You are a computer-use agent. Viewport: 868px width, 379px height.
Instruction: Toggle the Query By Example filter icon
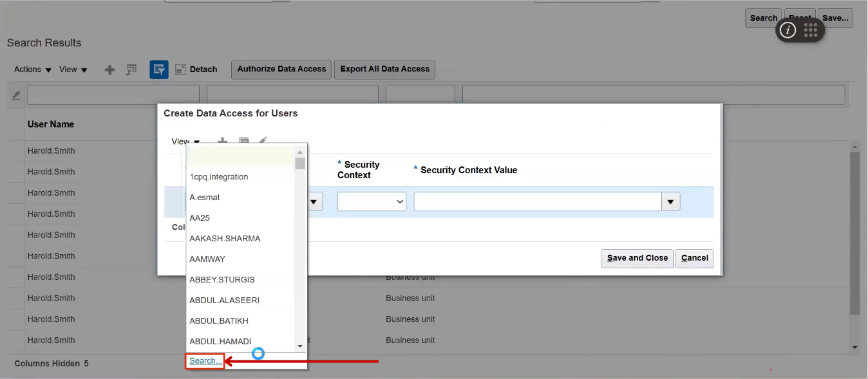pyautogui.click(x=158, y=69)
